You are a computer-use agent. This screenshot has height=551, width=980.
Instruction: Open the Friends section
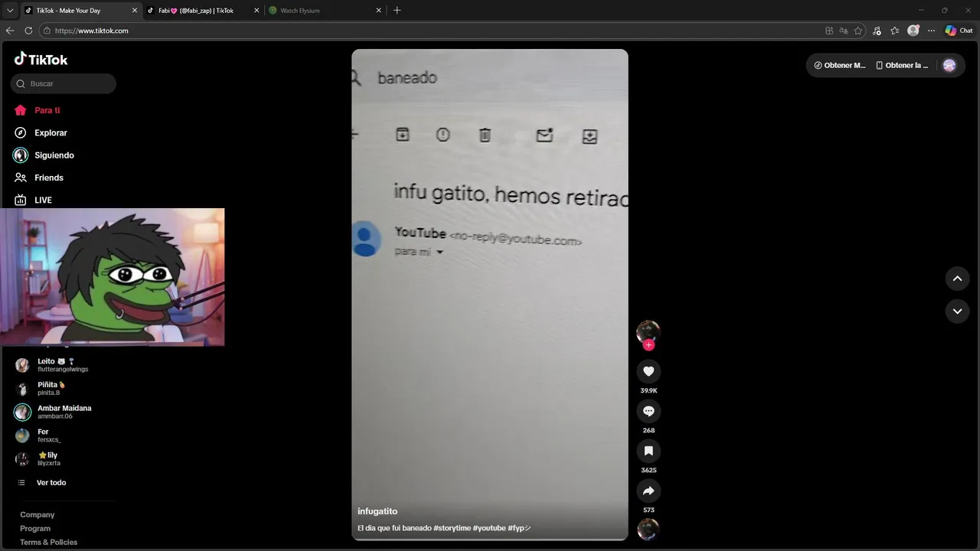tap(48, 178)
